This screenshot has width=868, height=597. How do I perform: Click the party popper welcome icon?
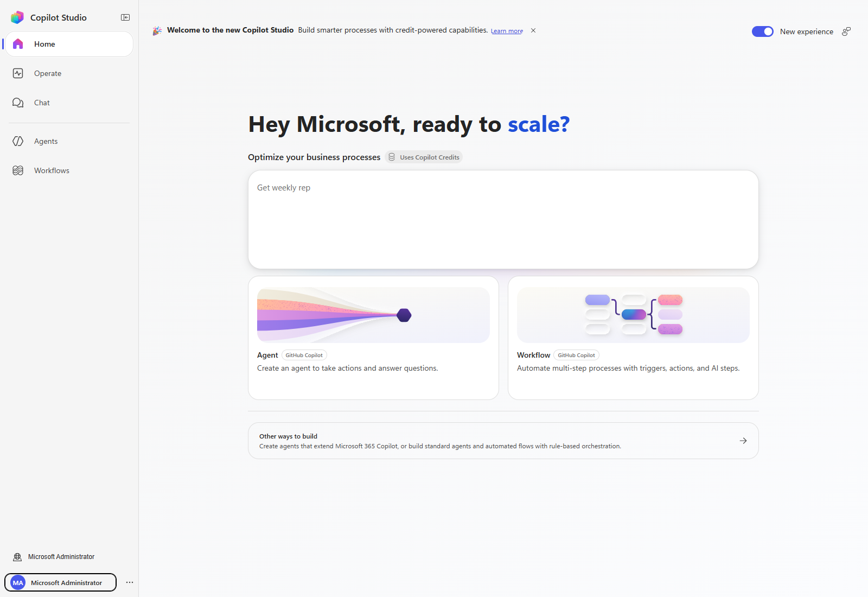pos(157,31)
